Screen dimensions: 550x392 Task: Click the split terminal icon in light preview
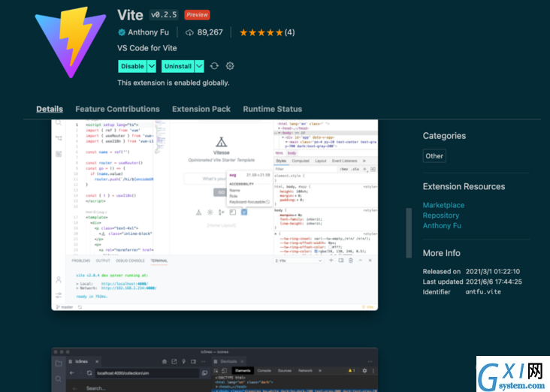click(341, 261)
